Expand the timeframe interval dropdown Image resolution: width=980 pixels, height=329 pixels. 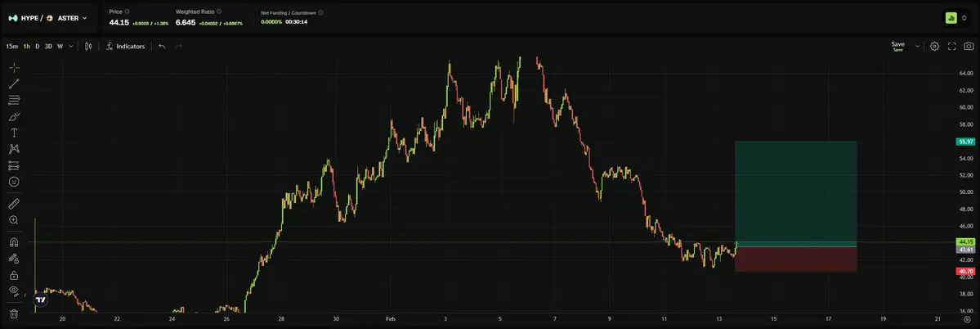70,47
